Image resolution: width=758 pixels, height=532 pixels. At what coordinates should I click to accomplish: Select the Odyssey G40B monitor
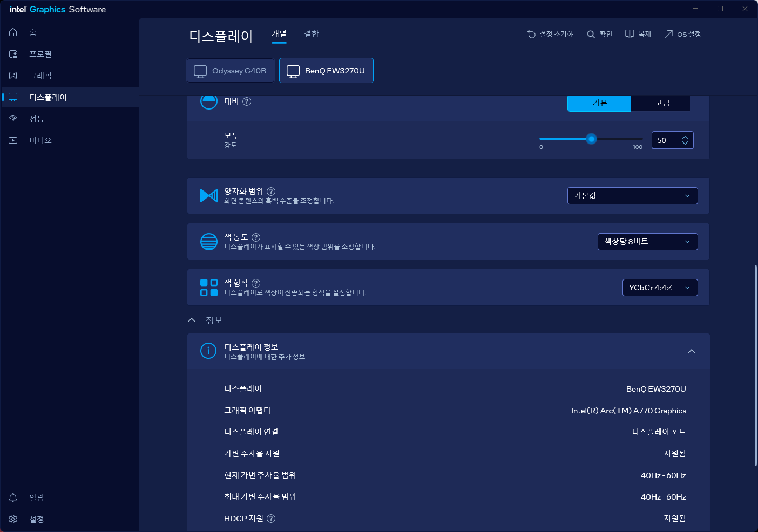pos(231,71)
